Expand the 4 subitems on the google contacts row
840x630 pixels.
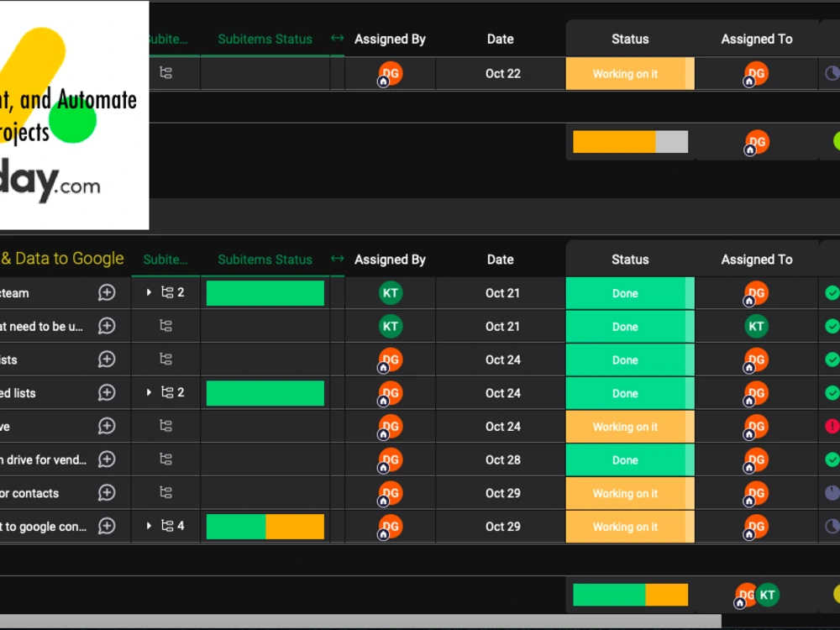point(149,527)
